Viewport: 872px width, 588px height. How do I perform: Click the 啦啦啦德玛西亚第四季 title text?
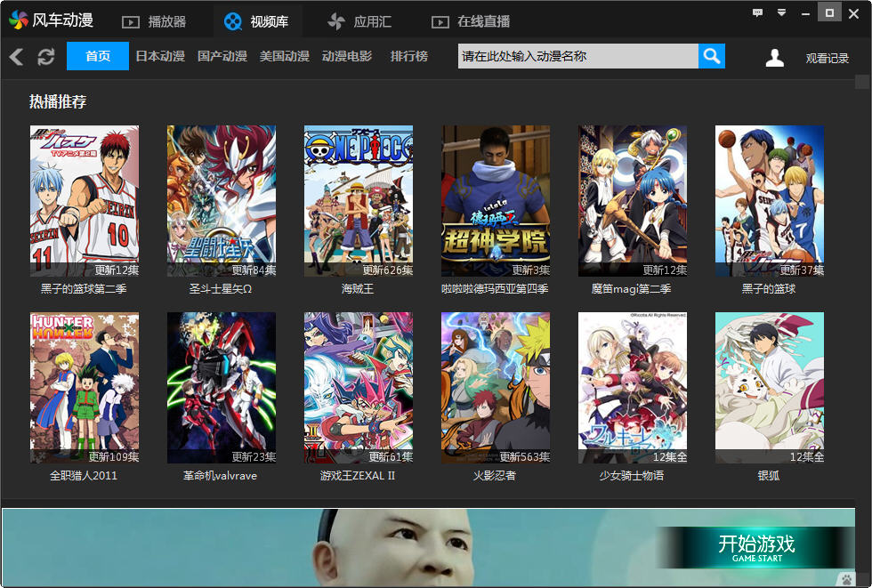(495, 289)
